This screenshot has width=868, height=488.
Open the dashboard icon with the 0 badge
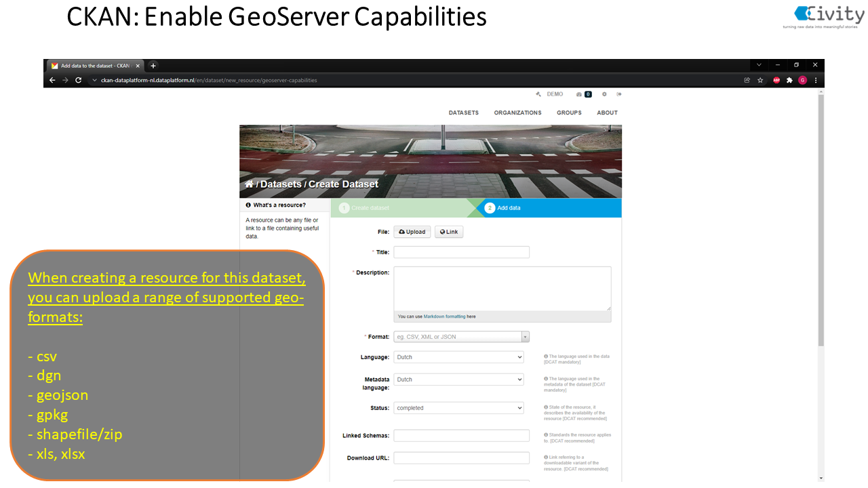(584, 94)
